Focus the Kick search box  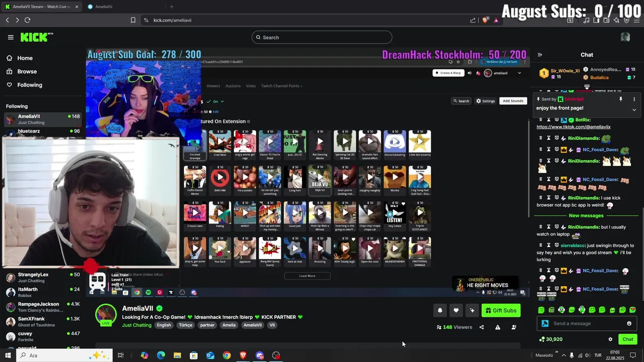click(x=322, y=37)
